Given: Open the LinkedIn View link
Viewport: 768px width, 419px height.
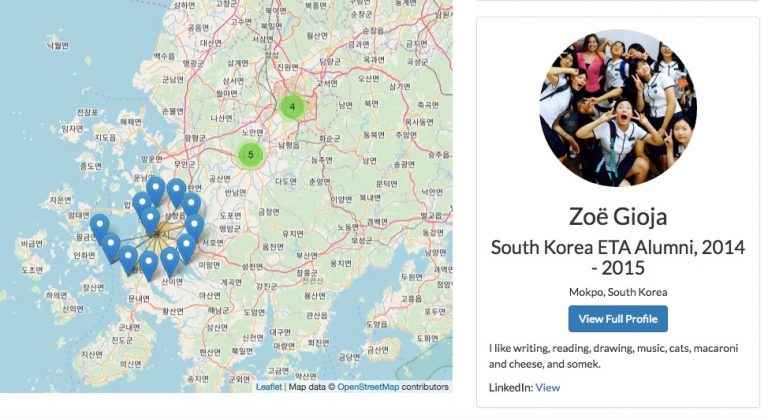Looking at the screenshot, I should click(548, 388).
